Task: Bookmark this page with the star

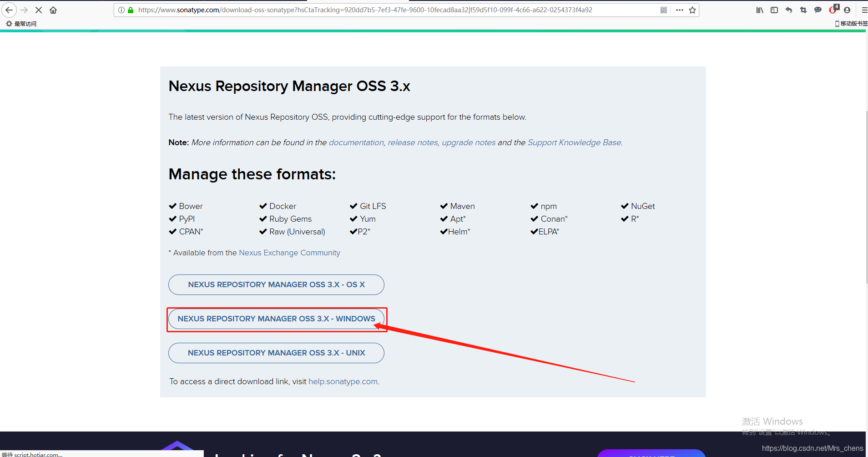Action: (692, 10)
